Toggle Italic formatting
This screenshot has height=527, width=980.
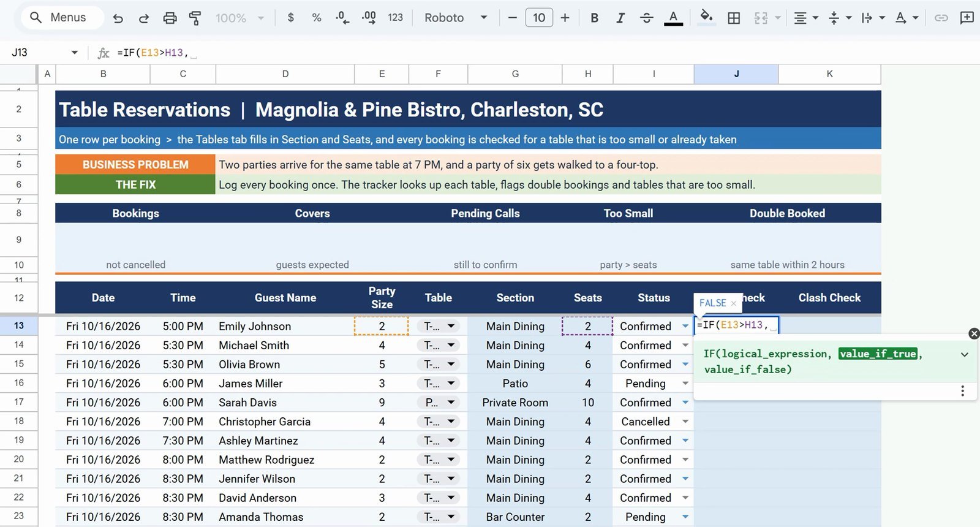620,18
